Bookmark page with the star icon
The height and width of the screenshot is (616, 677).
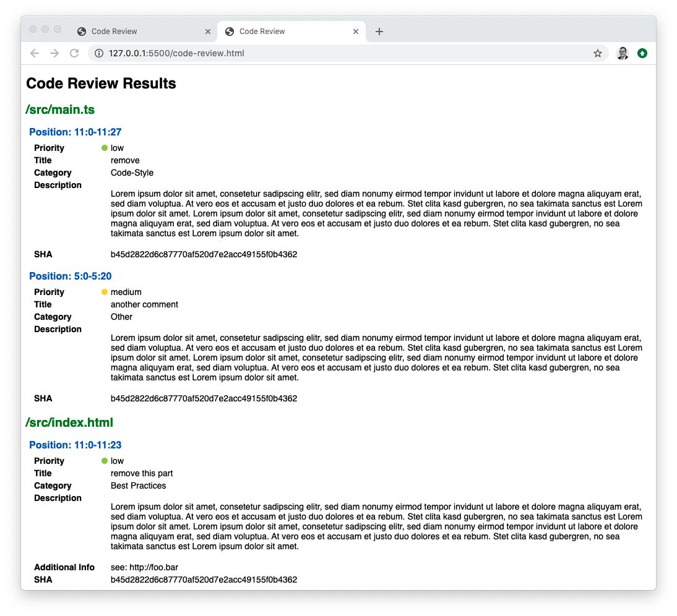pyautogui.click(x=598, y=53)
